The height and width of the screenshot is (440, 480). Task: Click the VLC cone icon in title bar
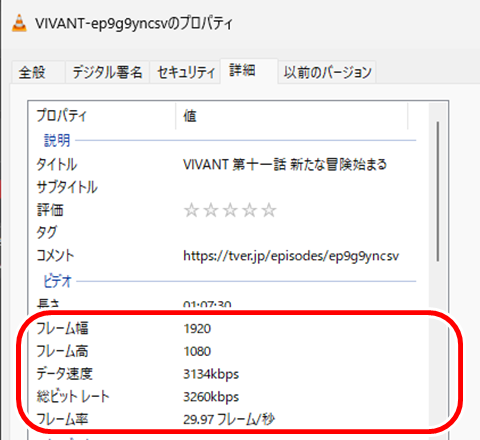(19, 23)
